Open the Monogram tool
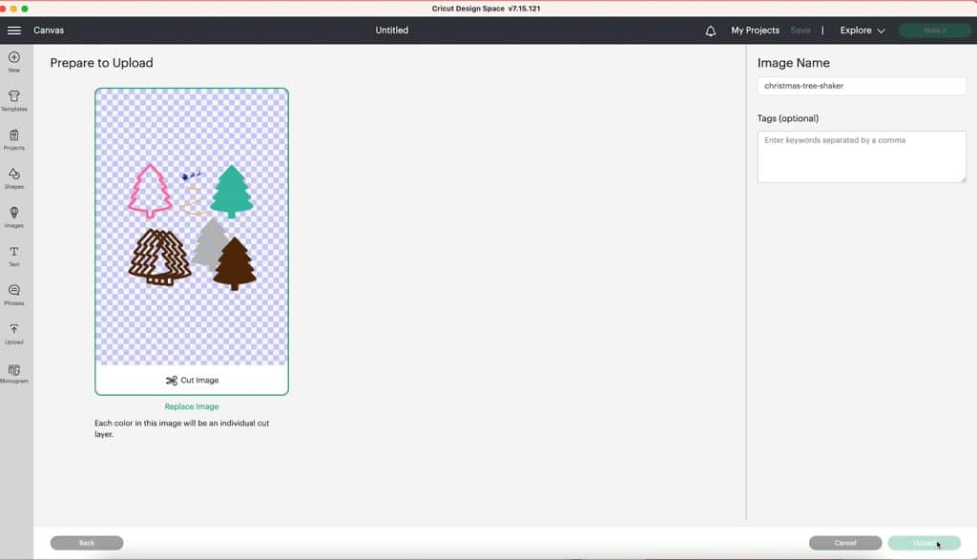The image size is (977, 560). click(x=13, y=373)
